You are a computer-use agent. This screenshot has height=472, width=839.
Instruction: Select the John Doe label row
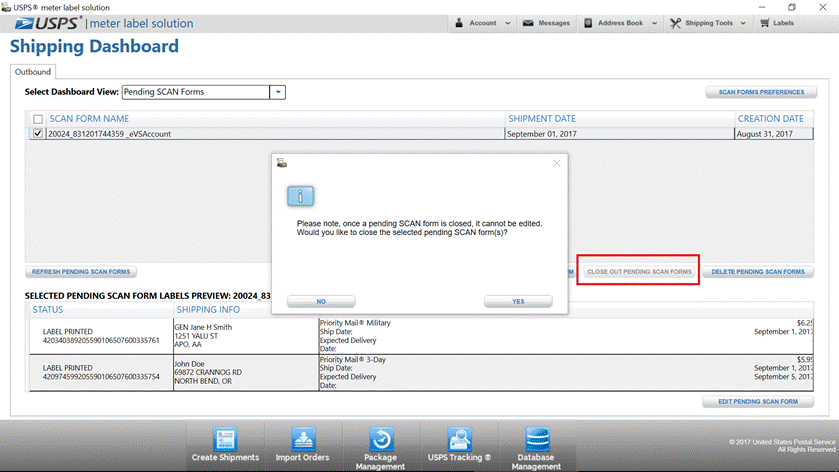pos(421,372)
